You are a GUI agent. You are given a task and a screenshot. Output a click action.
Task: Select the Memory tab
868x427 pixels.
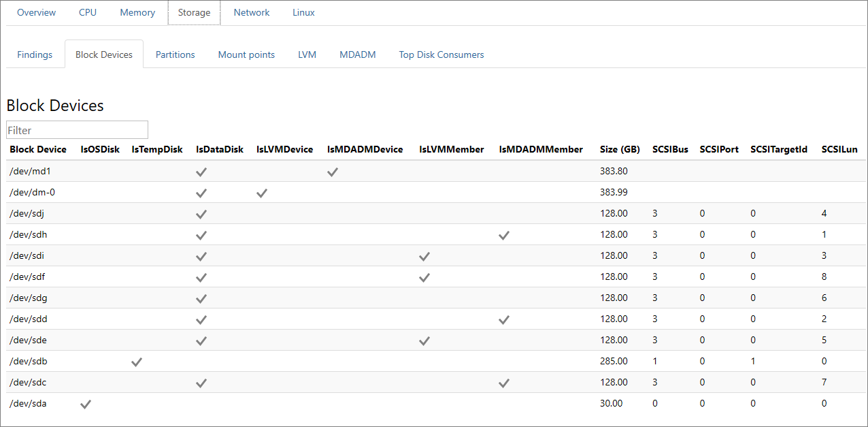click(137, 12)
